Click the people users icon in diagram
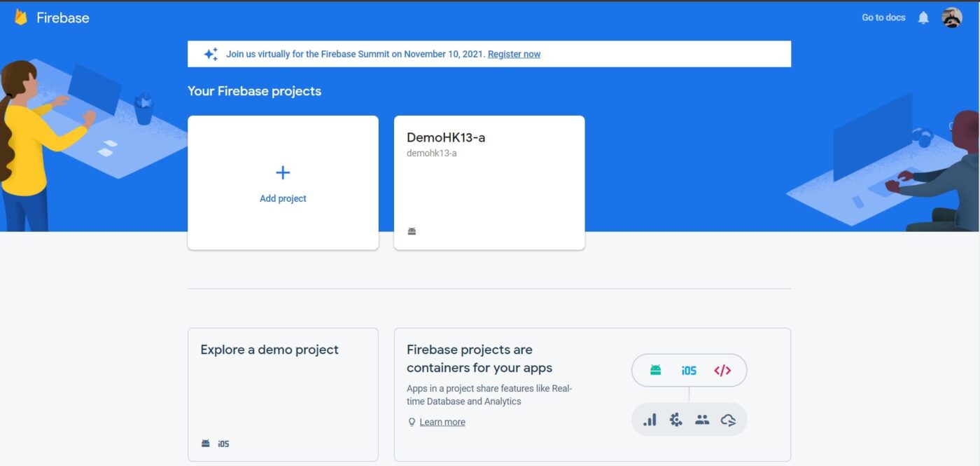Screen dimensions: 980x466 tap(702, 420)
